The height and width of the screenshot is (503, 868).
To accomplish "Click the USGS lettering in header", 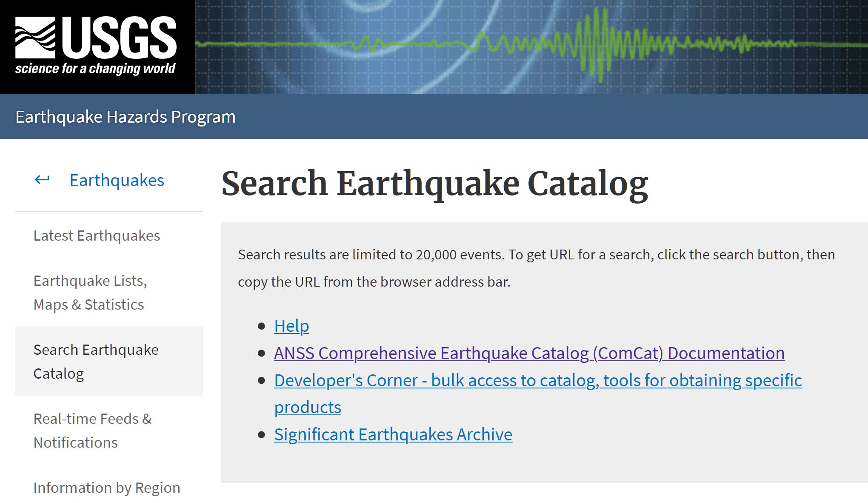I will coord(120,37).
